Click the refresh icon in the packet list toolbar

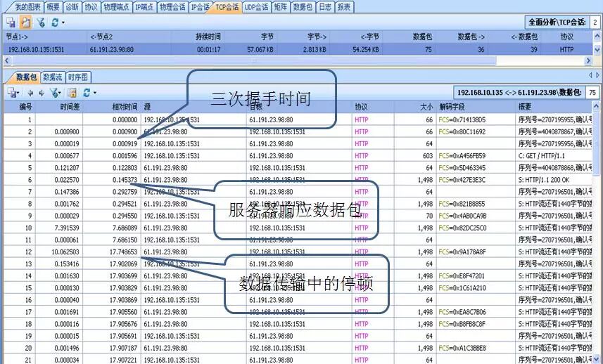(x=87, y=93)
